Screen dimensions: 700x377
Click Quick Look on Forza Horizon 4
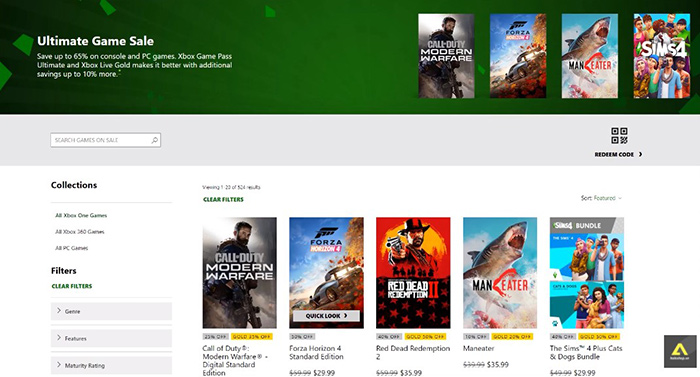coord(326,316)
